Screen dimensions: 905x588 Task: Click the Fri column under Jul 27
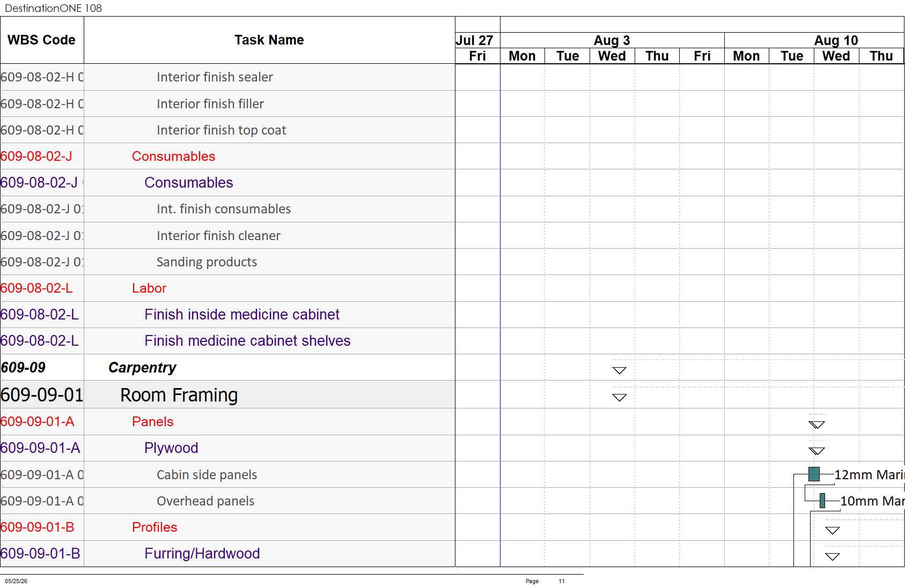coord(477,56)
